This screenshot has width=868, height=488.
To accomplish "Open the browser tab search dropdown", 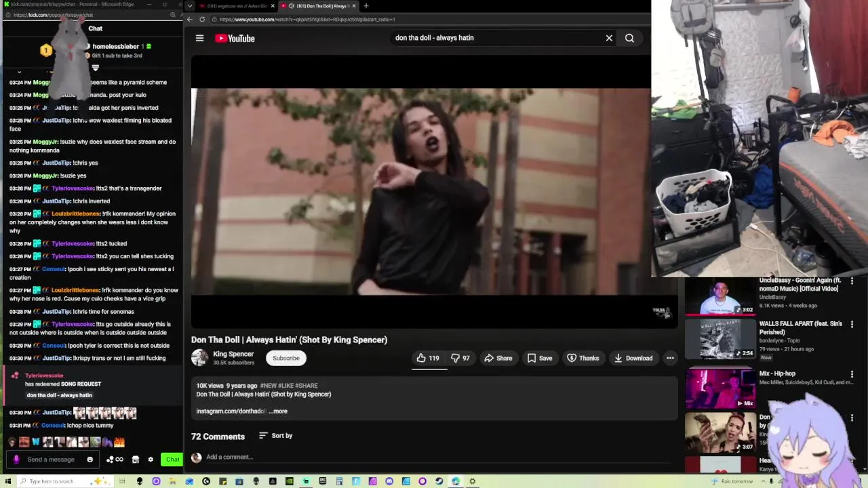I will click(x=189, y=6).
